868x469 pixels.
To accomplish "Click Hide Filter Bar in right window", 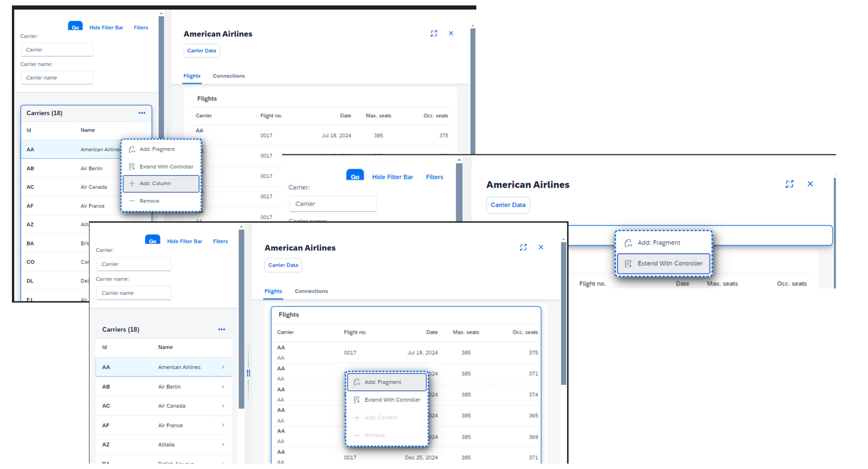I will coord(393,177).
